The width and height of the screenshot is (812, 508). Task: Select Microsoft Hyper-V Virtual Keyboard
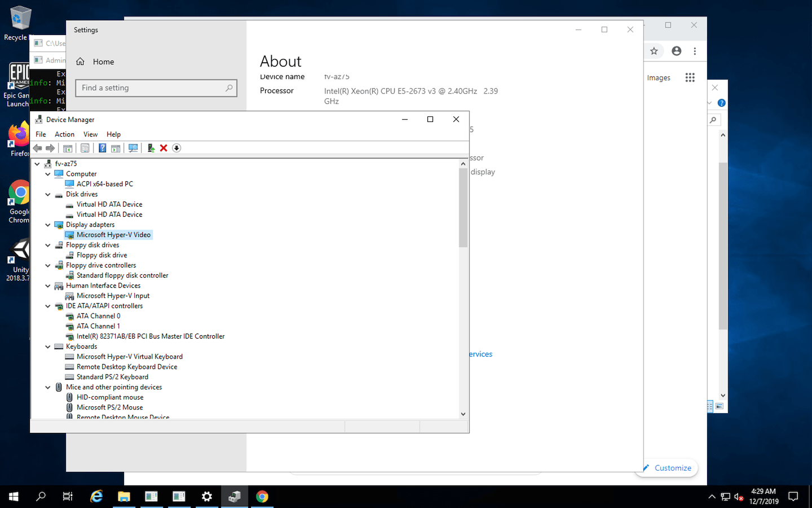(x=129, y=357)
